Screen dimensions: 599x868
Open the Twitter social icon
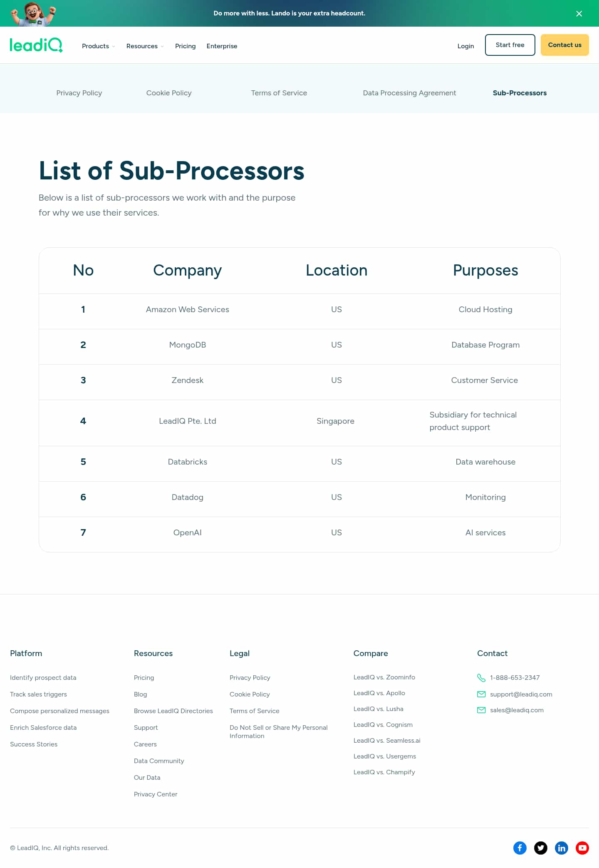coord(540,848)
